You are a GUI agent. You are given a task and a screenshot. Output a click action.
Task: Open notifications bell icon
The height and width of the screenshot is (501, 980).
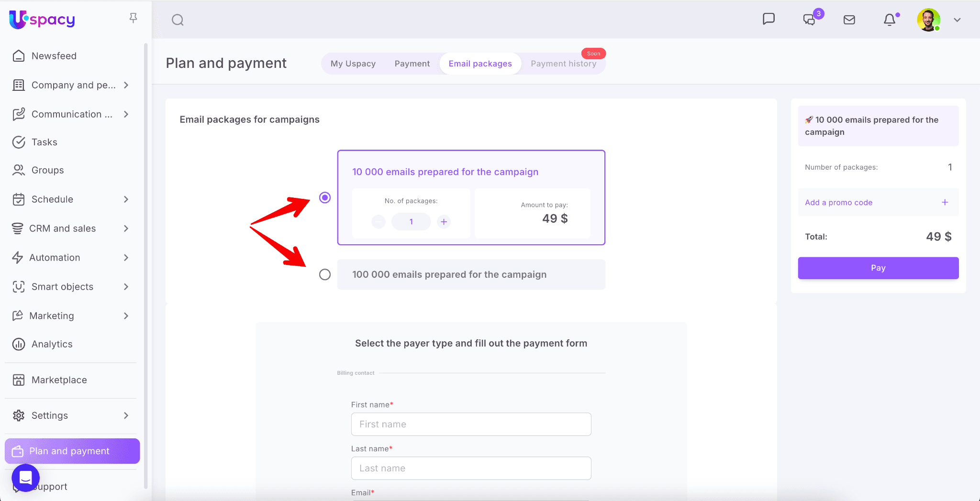[x=889, y=20]
